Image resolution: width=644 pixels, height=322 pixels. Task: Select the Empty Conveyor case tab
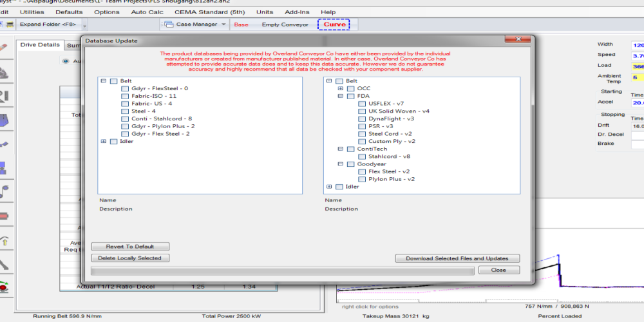coord(285,24)
